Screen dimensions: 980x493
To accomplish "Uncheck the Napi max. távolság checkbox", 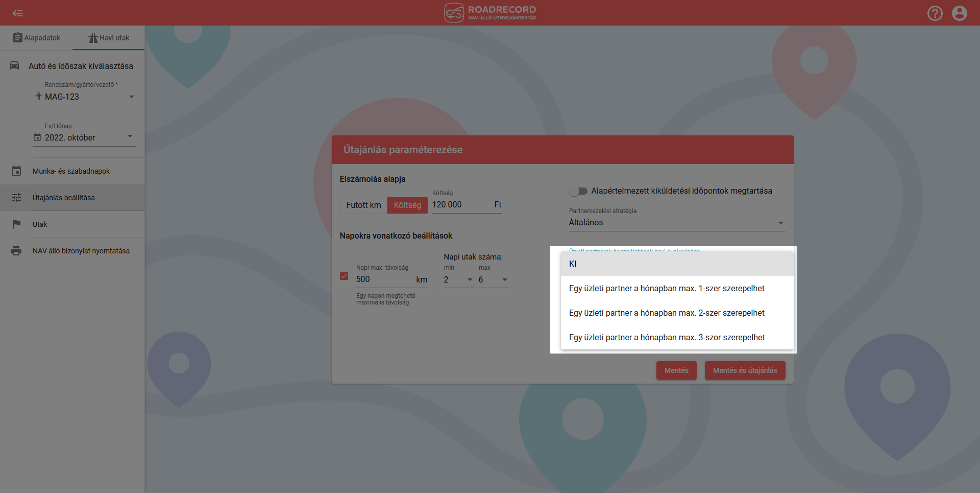I will coord(344,276).
